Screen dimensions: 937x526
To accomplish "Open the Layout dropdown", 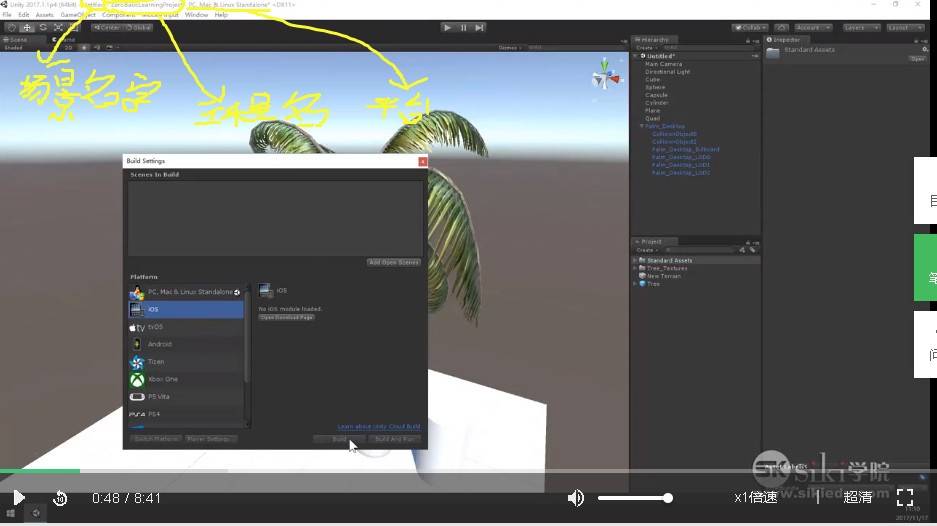I will tap(904, 27).
